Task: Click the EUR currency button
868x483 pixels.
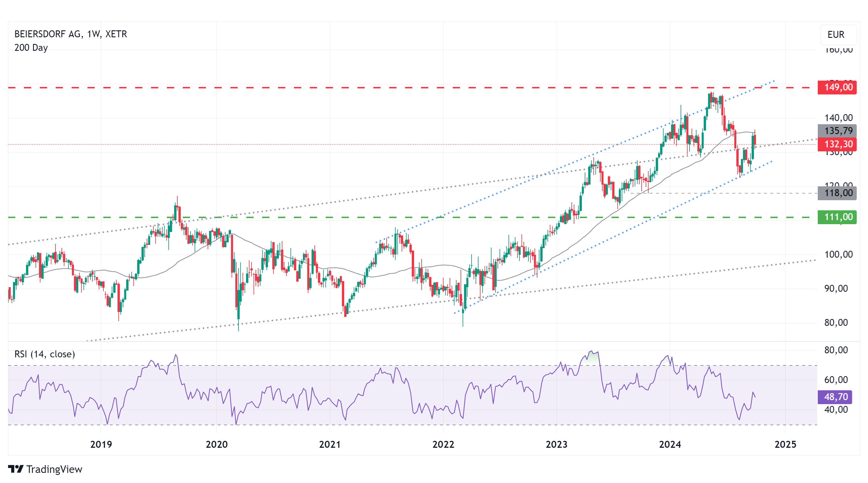Action: tap(838, 34)
